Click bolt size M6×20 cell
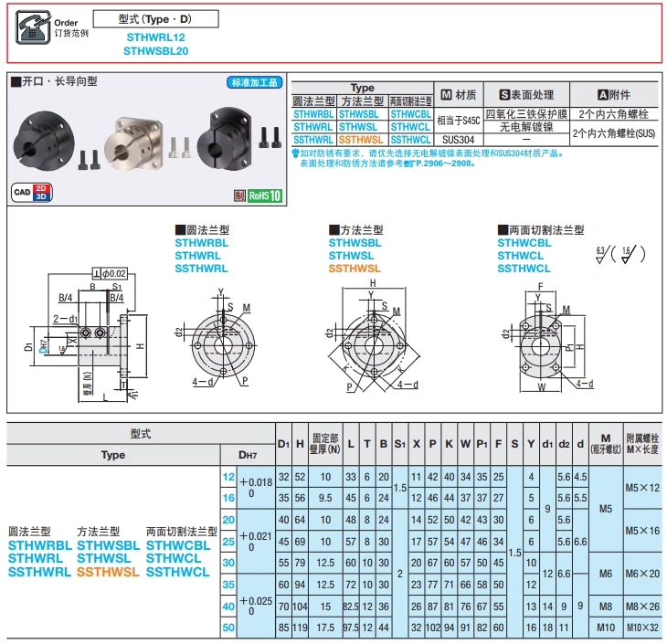The image size is (667, 644). (642, 574)
